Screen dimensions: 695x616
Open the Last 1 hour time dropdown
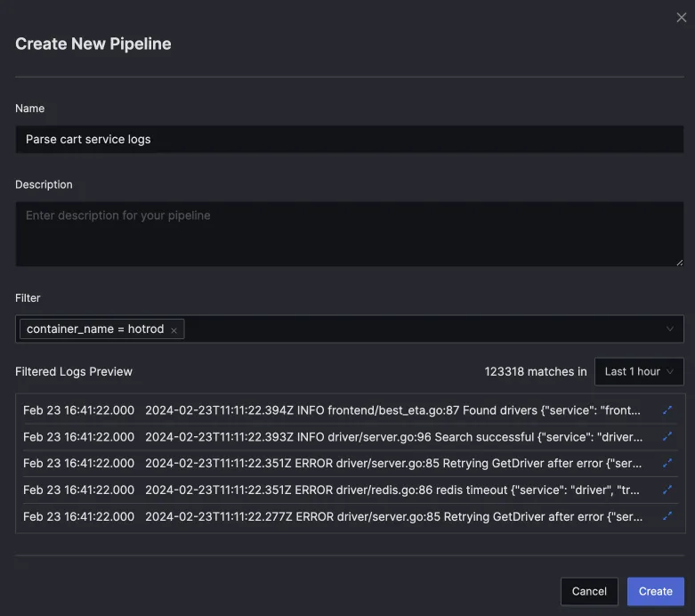pos(639,371)
